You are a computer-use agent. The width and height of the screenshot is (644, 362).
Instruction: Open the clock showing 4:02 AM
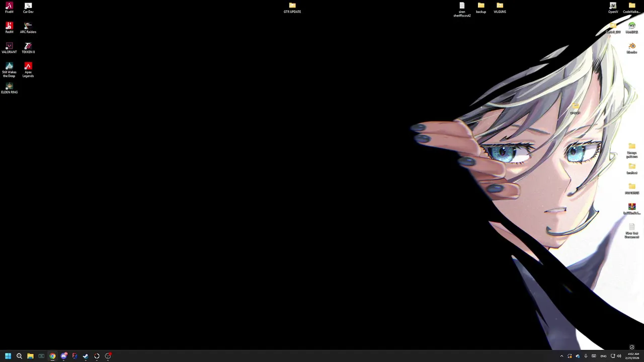click(x=633, y=356)
